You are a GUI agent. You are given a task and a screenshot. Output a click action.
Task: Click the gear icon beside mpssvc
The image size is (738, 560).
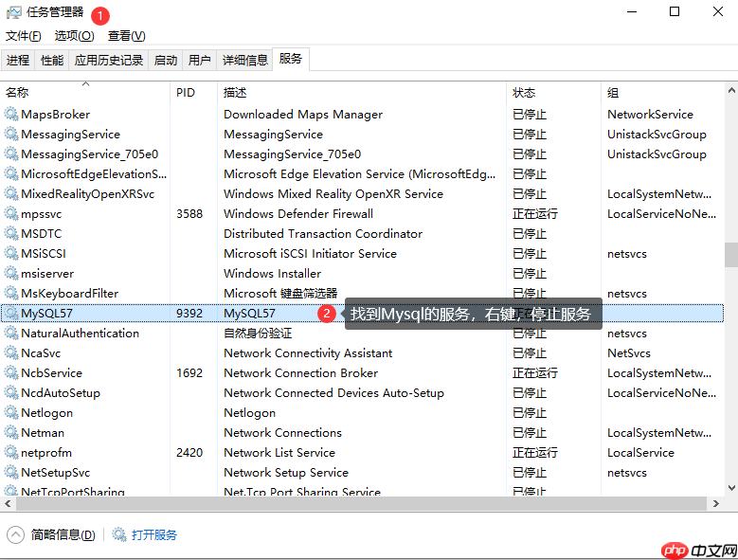pyautogui.click(x=11, y=213)
